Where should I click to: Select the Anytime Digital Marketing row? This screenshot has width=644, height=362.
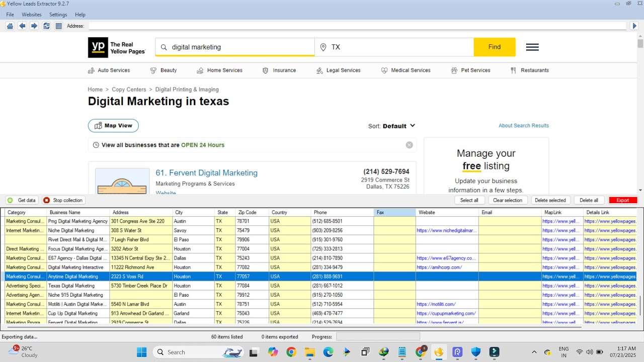coord(321,277)
